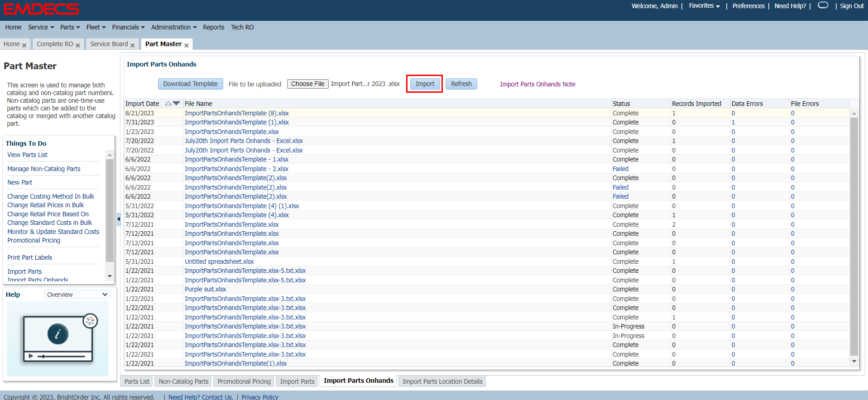Open the Help Overview dropdown
Image resolution: width=868 pixels, height=400 pixels.
(77, 295)
